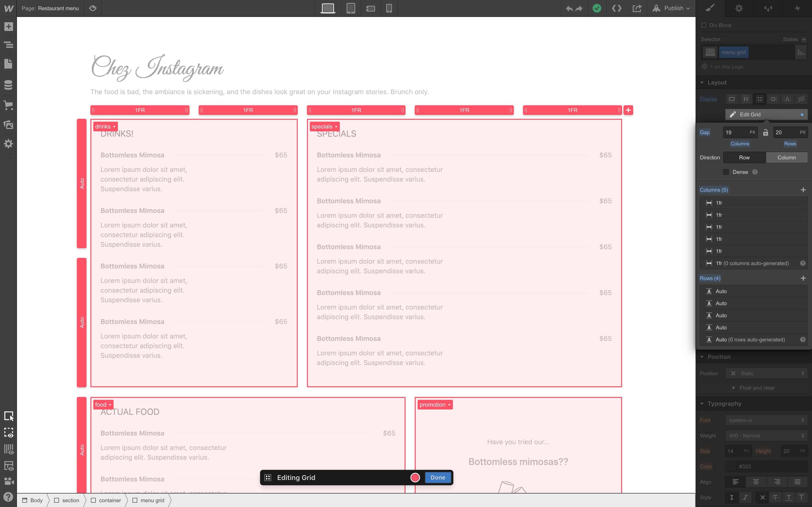812x507 pixels.
Task: Open the Add Elements panel
Action: pyautogui.click(x=8, y=26)
